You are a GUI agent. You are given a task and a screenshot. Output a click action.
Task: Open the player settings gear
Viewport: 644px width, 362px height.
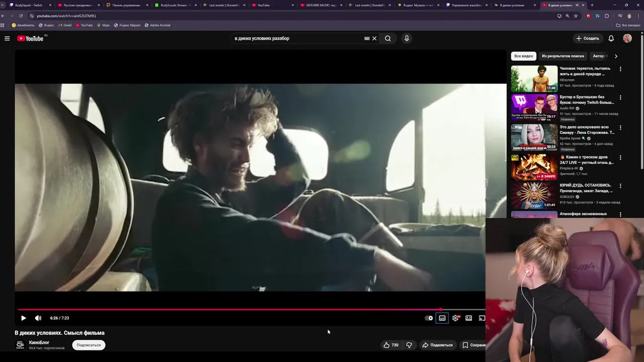tap(455, 318)
